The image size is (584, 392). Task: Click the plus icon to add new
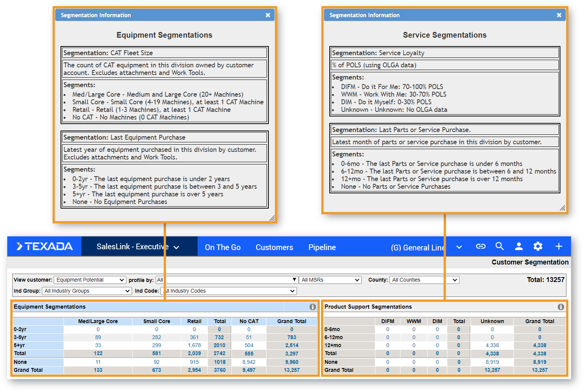pos(558,246)
